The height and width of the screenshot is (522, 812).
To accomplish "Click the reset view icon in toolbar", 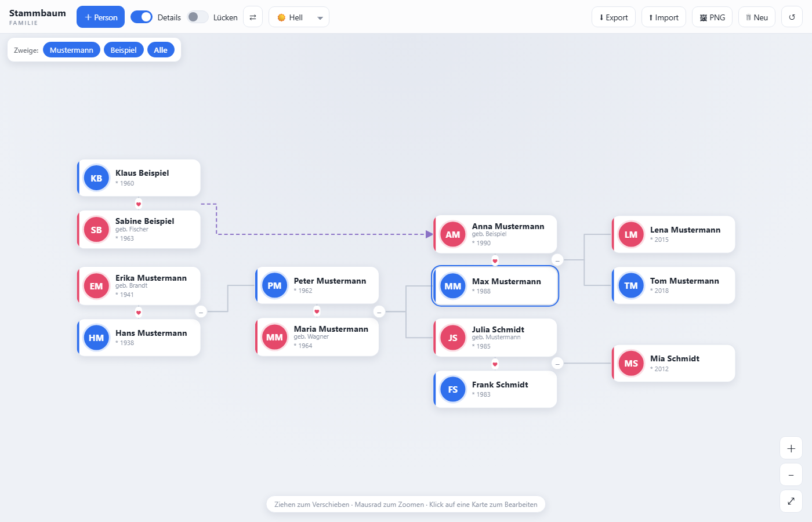I will pyautogui.click(x=792, y=17).
